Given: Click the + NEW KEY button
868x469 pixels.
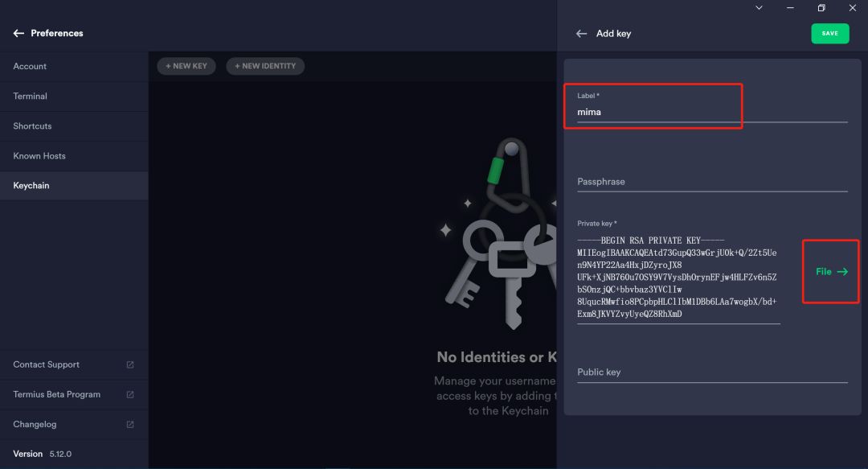Looking at the screenshot, I should click(186, 66).
